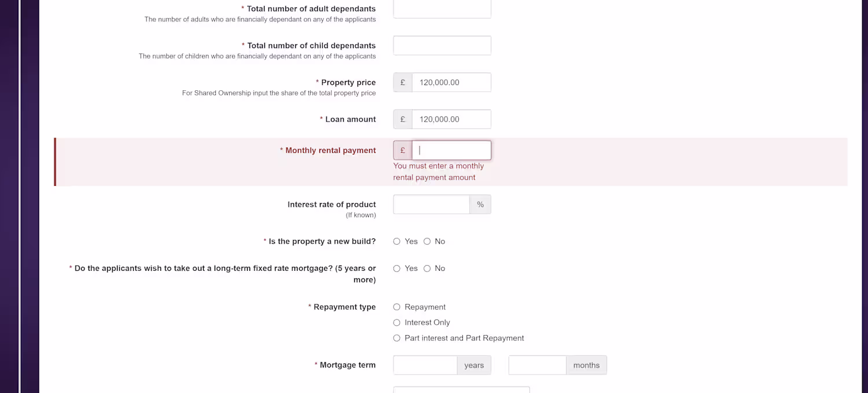868x393 pixels.
Task: Focus the Loan amount input field
Action: [x=451, y=119]
